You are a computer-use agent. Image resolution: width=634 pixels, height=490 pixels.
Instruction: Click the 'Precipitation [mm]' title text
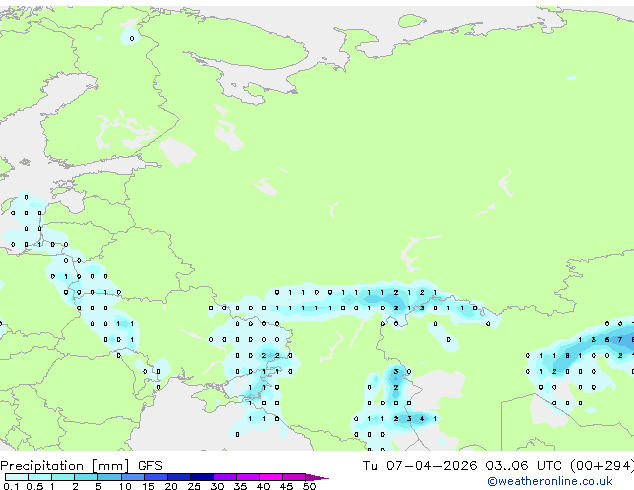click(65, 466)
